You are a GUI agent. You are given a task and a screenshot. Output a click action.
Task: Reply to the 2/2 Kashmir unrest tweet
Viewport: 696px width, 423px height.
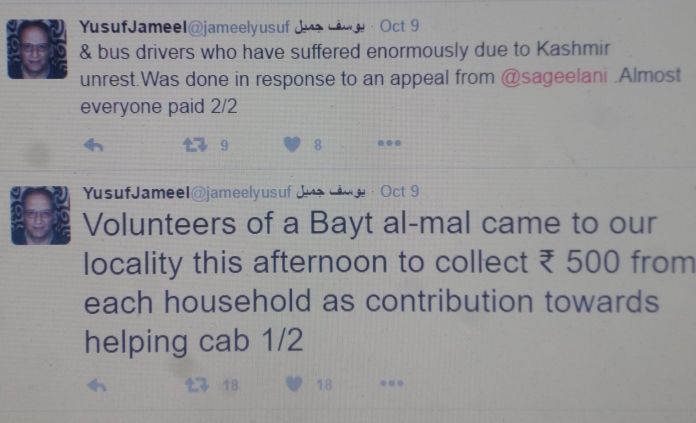point(94,145)
